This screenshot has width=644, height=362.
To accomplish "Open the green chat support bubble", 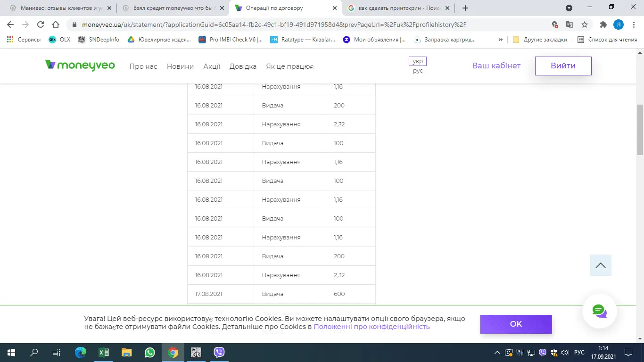I will point(599,311).
